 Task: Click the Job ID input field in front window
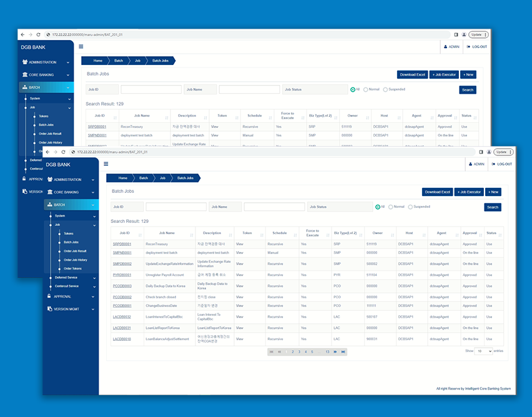click(175, 207)
